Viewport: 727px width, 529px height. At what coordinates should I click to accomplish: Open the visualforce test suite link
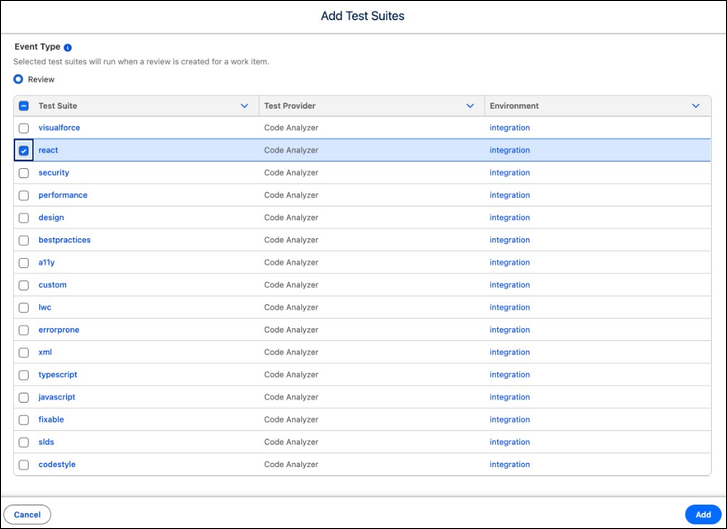point(59,127)
